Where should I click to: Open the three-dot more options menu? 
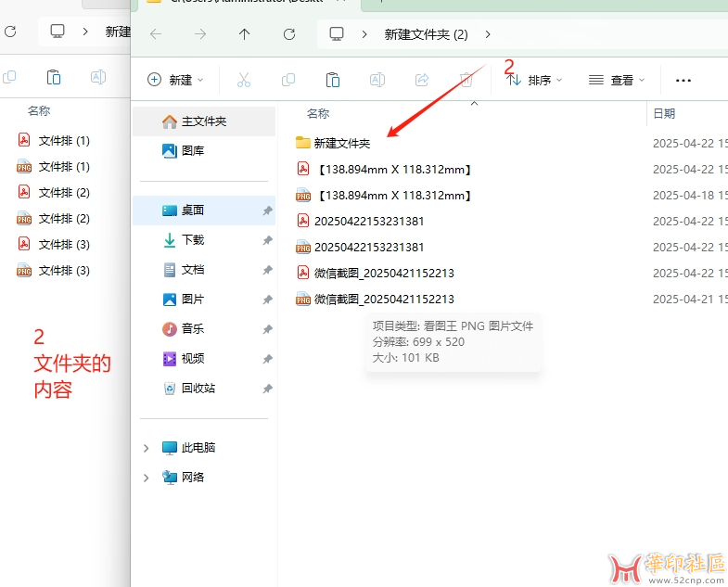pos(683,81)
